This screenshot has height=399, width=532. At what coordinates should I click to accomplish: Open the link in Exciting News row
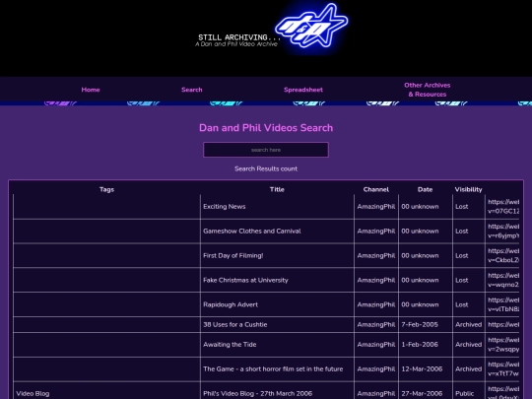coord(503,206)
